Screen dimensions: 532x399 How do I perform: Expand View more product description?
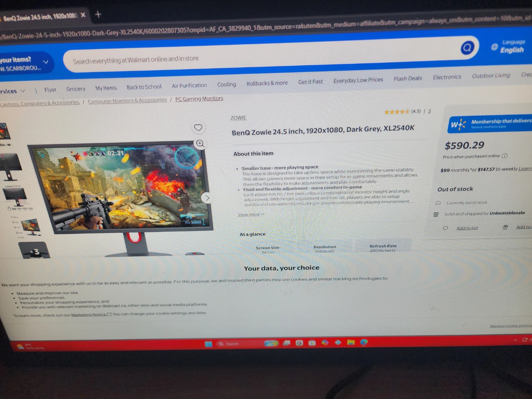[251, 214]
